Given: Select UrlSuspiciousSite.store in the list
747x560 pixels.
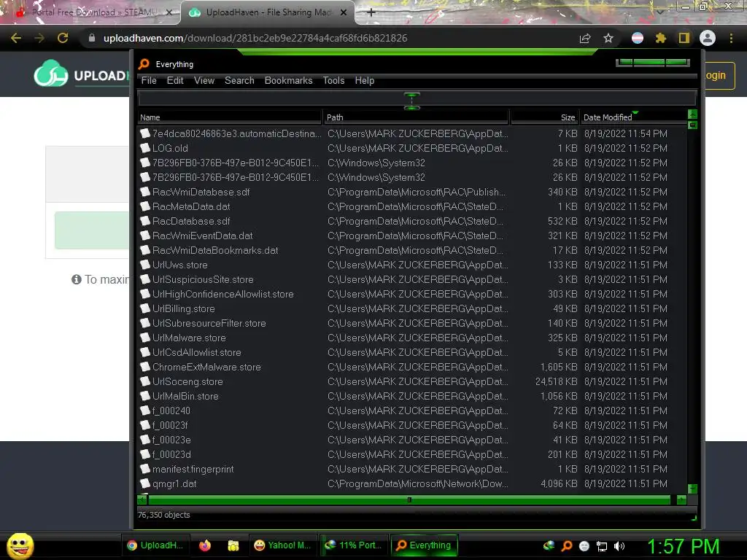Looking at the screenshot, I should click(203, 279).
